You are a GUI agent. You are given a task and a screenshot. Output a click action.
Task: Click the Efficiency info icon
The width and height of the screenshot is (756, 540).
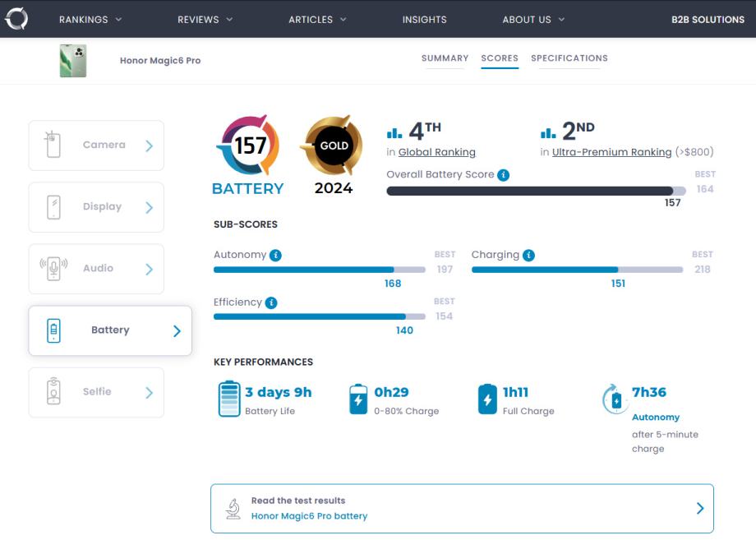271,302
